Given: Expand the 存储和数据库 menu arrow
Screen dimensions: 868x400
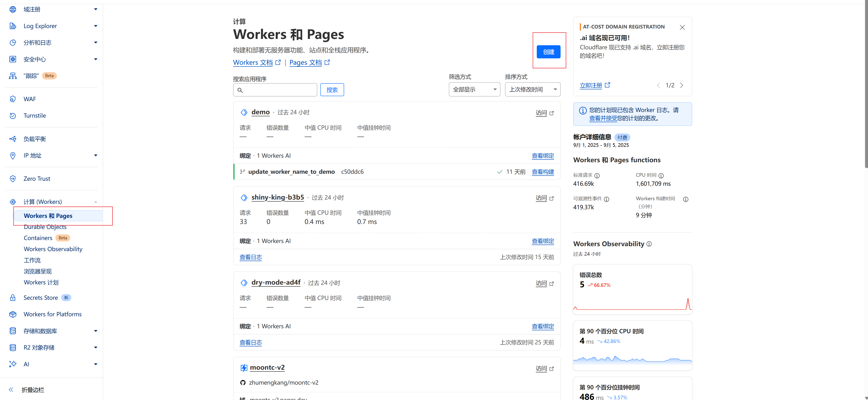Looking at the screenshot, I should point(96,331).
